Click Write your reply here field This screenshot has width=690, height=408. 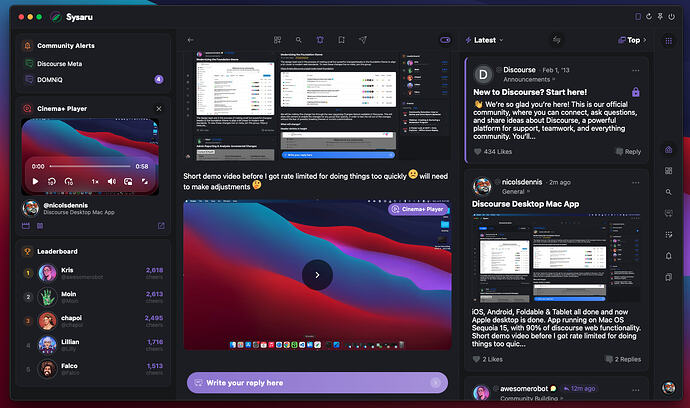[x=317, y=383]
